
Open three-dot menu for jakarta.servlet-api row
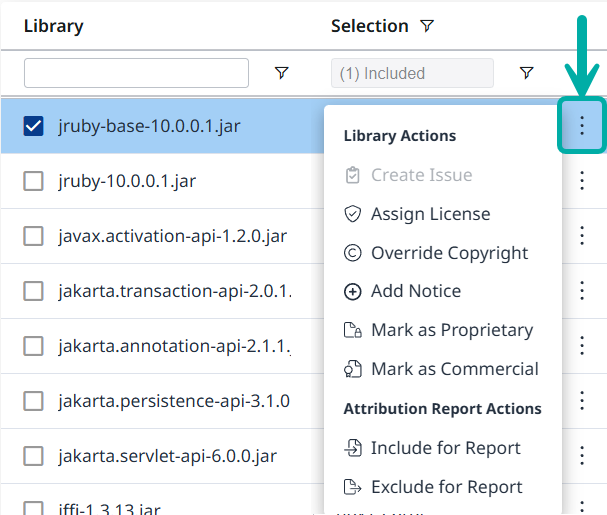(x=581, y=456)
